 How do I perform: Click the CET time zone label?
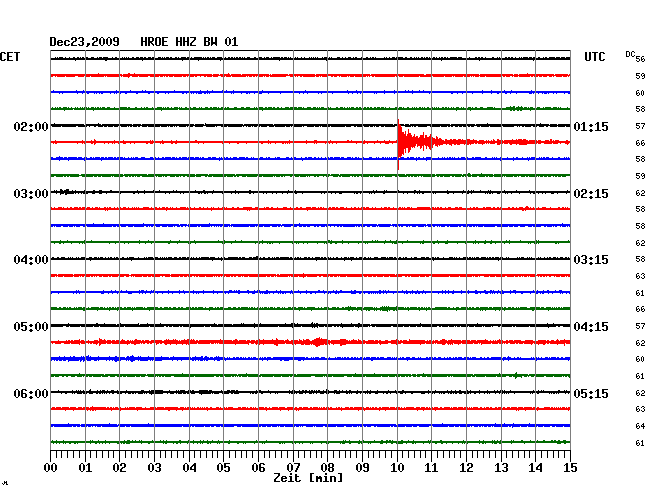10,57
